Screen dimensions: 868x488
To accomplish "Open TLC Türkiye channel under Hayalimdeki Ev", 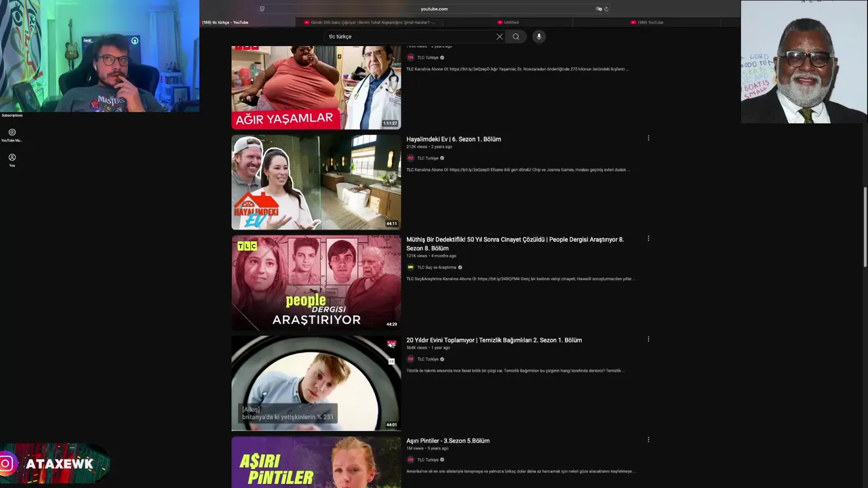I will [x=428, y=158].
